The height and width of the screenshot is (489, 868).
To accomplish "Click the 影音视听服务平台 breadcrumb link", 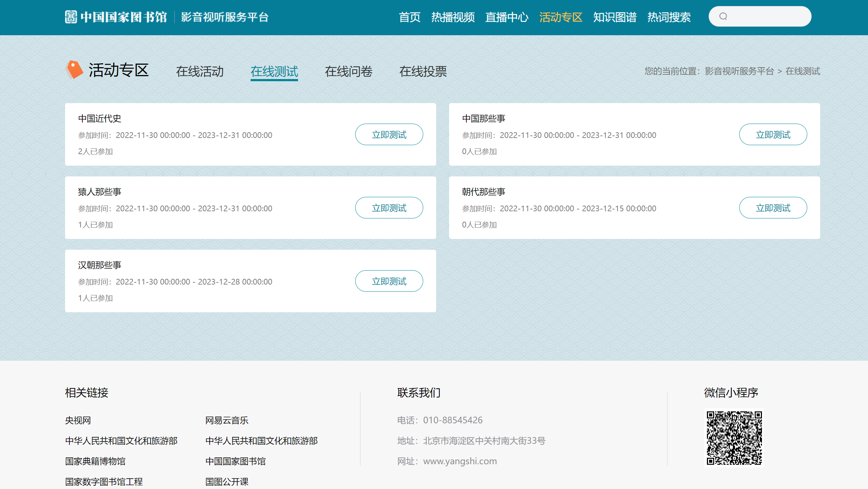I will coord(739,71).
